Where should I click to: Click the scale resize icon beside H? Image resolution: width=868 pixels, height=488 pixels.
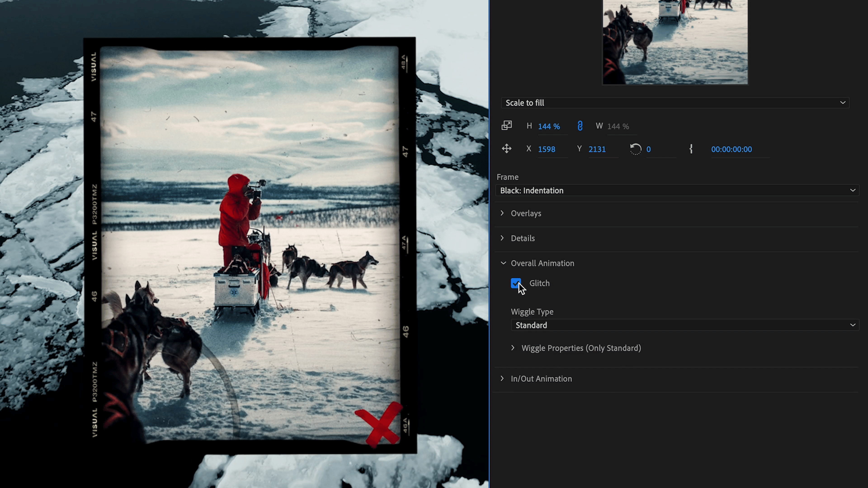tap(506, 126)
